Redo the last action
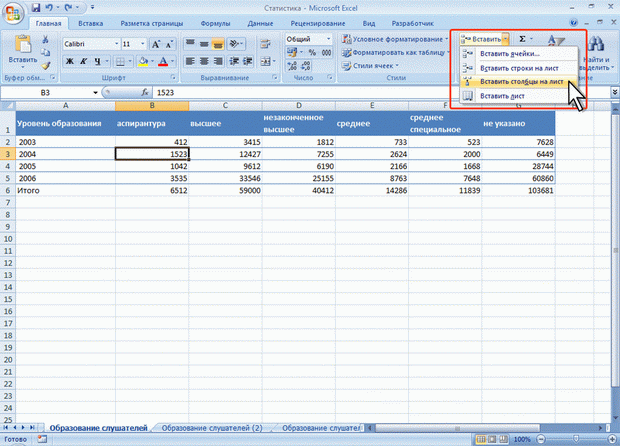This screenshot has height=446, width=620. point(68,8)
